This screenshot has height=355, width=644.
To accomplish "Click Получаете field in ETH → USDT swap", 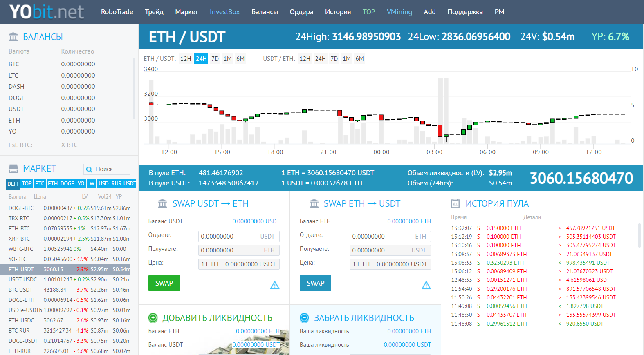I will [390, 250].
